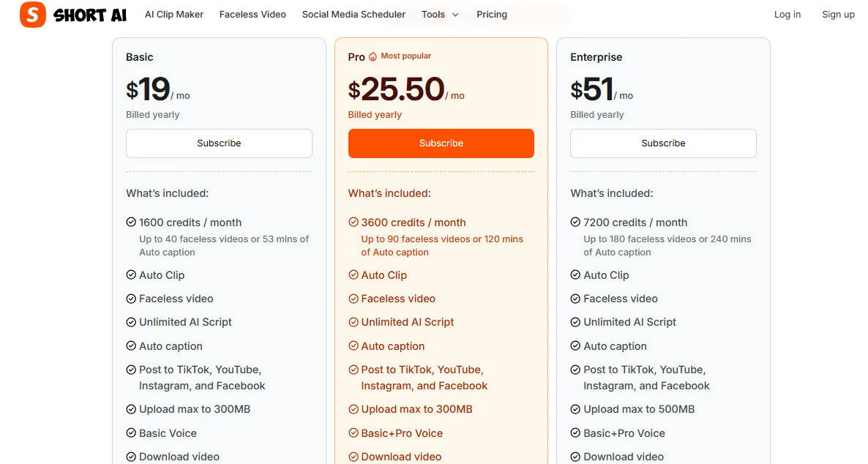Click the checkmark beside Faceless video in Enterprise
Image resolution: width=868 pixels, height=464 pixels.
click(x=575, y=299)
